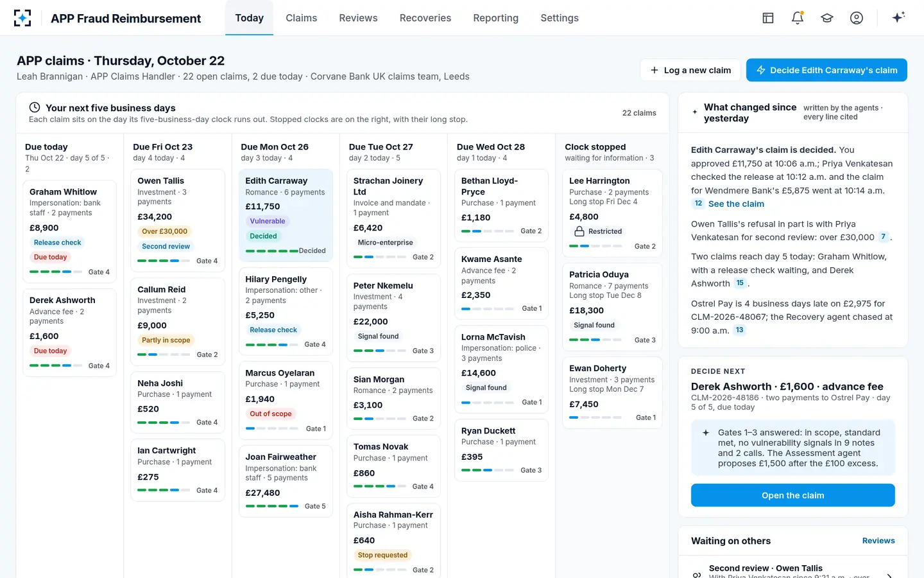Click the Second review tag on Owen Tallis

166,246
